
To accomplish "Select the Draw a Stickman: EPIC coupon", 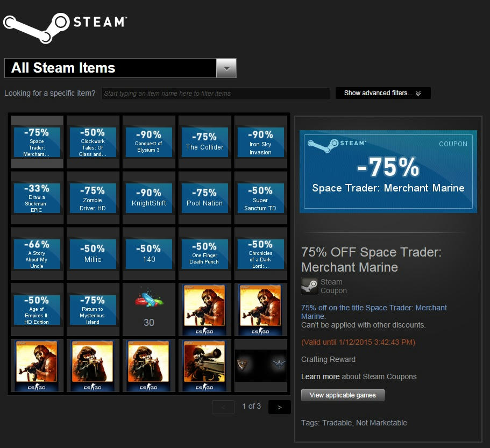I will pyautogui.click(x=37, y=198).
